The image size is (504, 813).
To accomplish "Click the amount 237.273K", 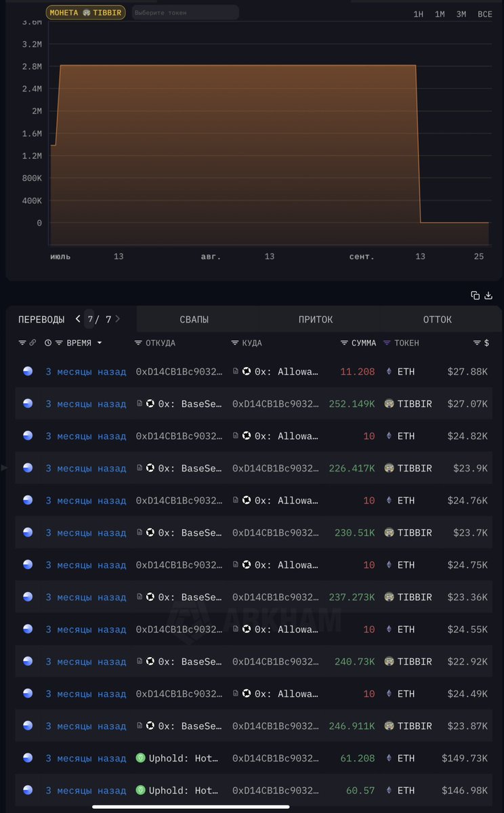I will [x=352, y=597].
